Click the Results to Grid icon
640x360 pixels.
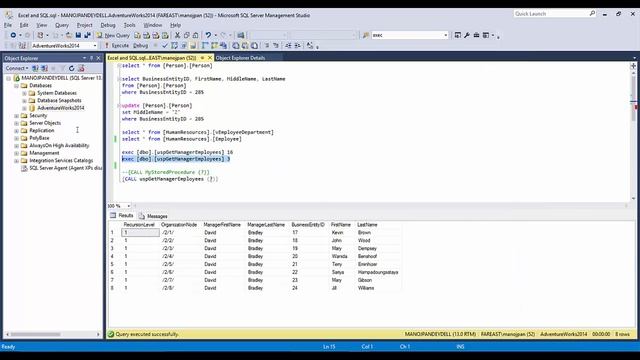click(x=245, y=46)
